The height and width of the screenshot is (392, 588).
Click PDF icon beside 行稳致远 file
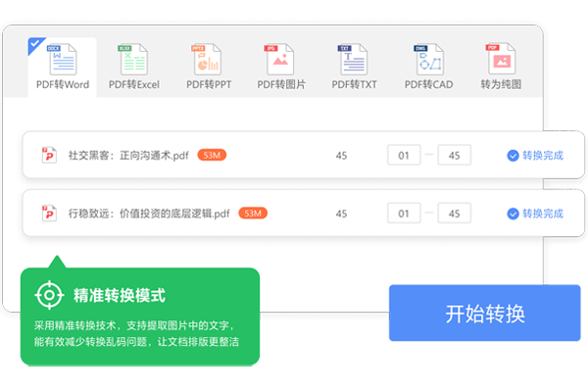coord(49,213)
